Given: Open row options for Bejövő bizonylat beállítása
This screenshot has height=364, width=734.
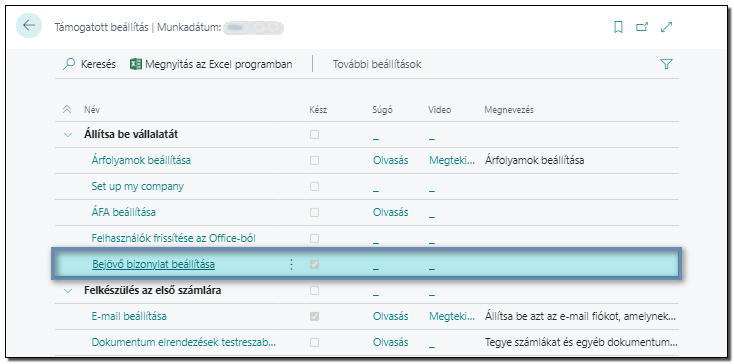Looking at the screenshot, I should [291, 264].
